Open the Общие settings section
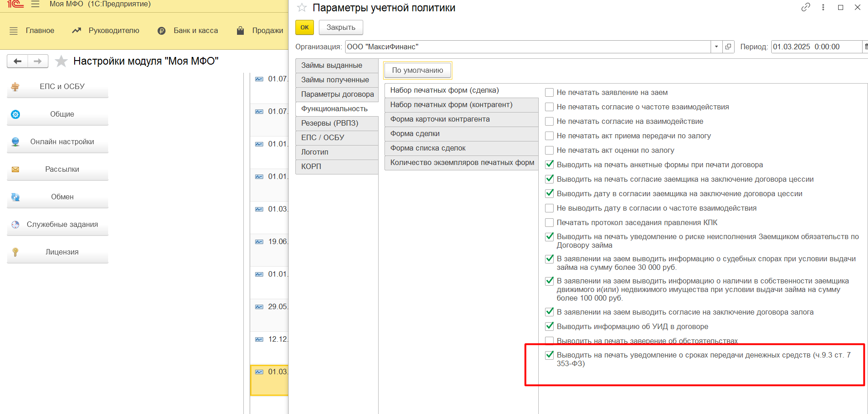The height and width of the screenshot is (414, 868). click(x=58, y=114)
